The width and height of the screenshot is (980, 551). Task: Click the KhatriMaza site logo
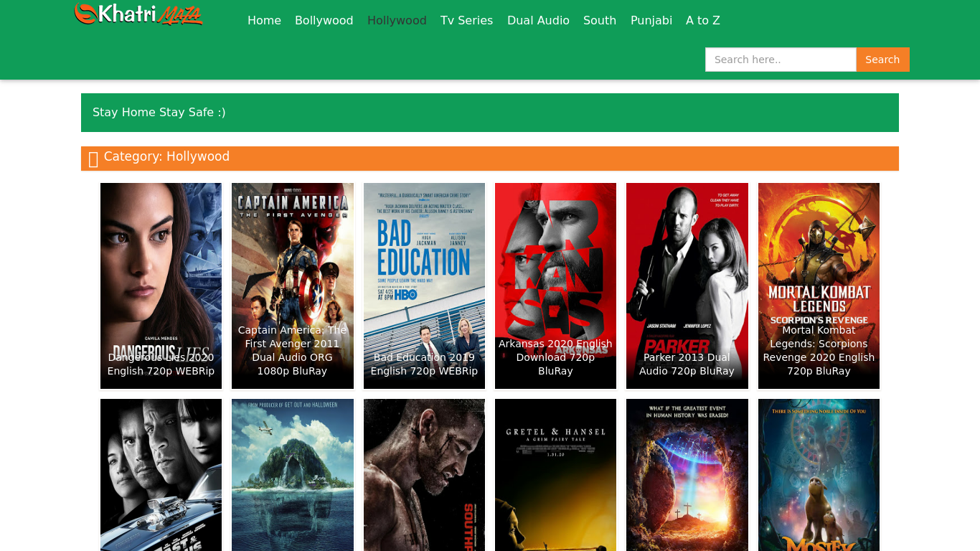coord(138,14)
